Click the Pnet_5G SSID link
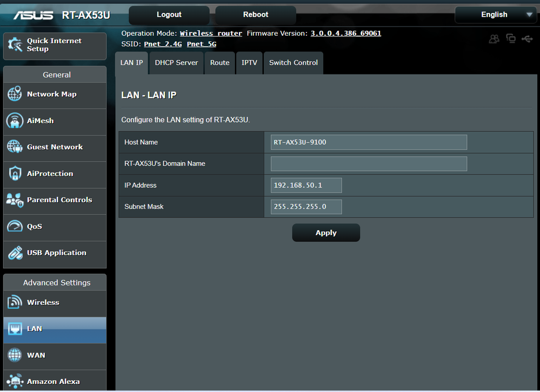 [x=201, y=44]
